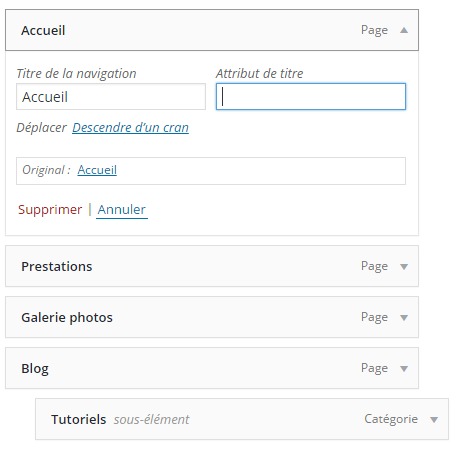The image size is (458, 465).
Task: Click the Page label on Accueil header
Action: (x=374, y=30)
